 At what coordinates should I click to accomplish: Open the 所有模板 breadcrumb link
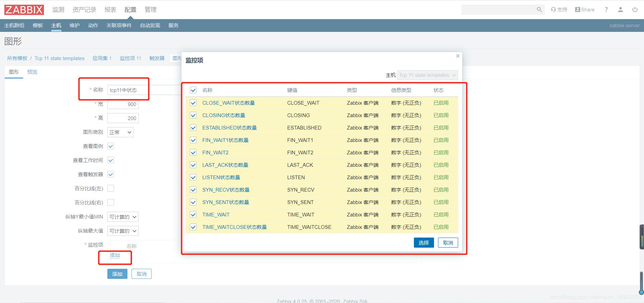[x=17, y=58]
